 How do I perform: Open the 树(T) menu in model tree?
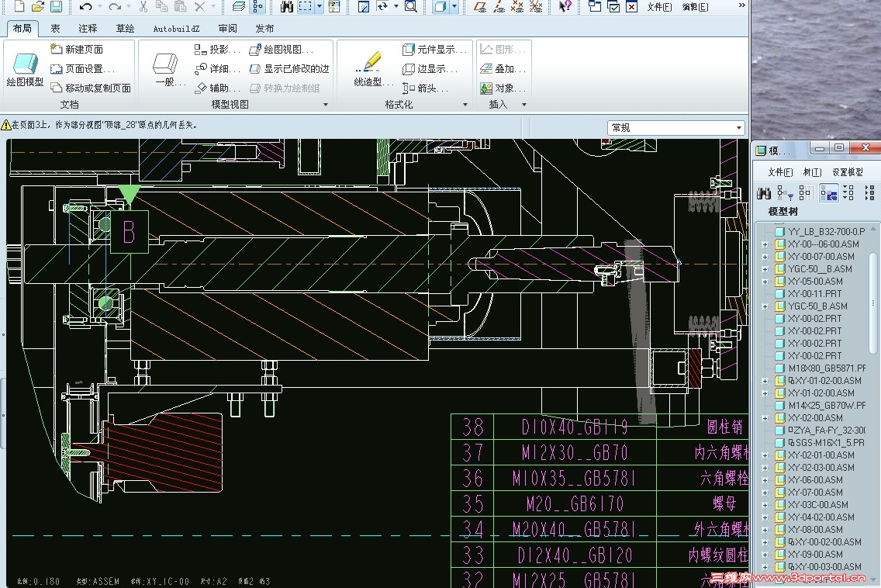pyautogui.click(x=812, y=172)
